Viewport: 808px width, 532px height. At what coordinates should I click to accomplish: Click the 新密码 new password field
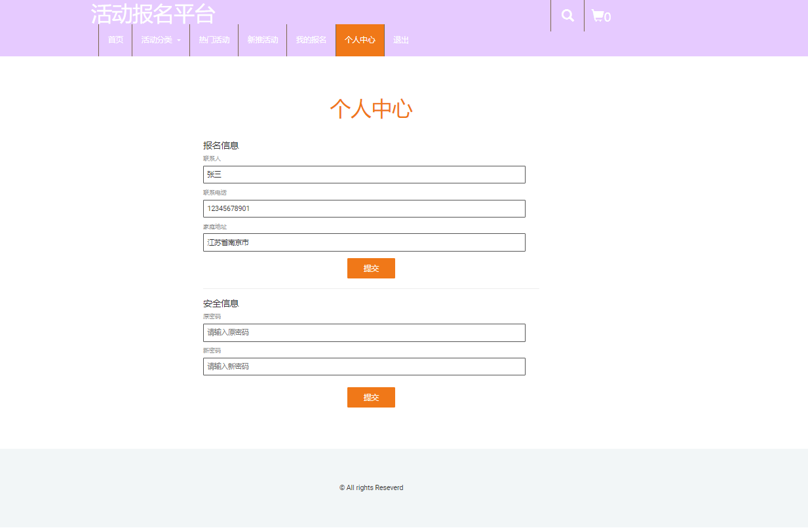tap(364, 366)
